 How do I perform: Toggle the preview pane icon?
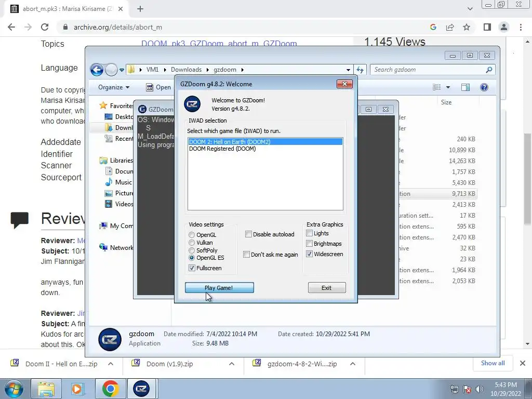tap(465, 87)
